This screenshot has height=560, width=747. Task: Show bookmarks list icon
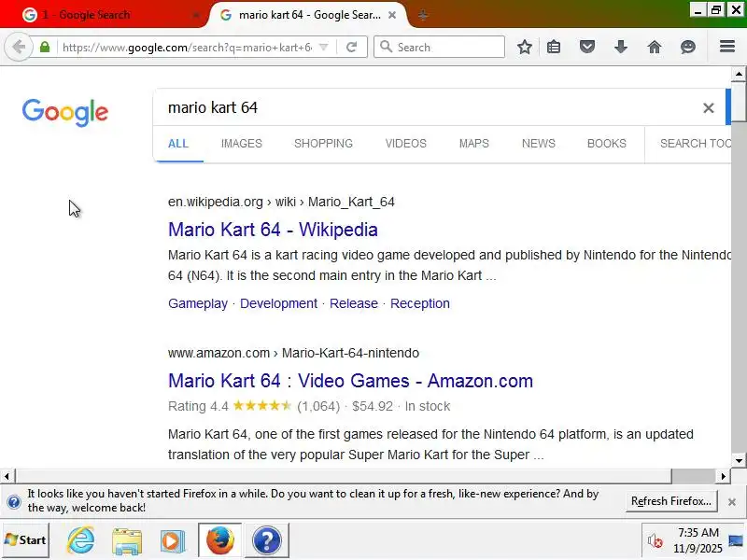[554, 48]
